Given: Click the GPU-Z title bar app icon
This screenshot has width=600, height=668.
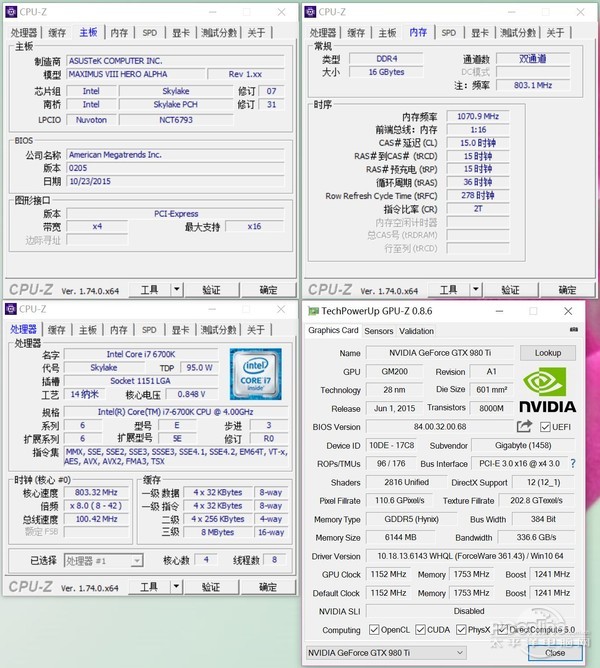Looking at the screenshot, I should [313, 312].
